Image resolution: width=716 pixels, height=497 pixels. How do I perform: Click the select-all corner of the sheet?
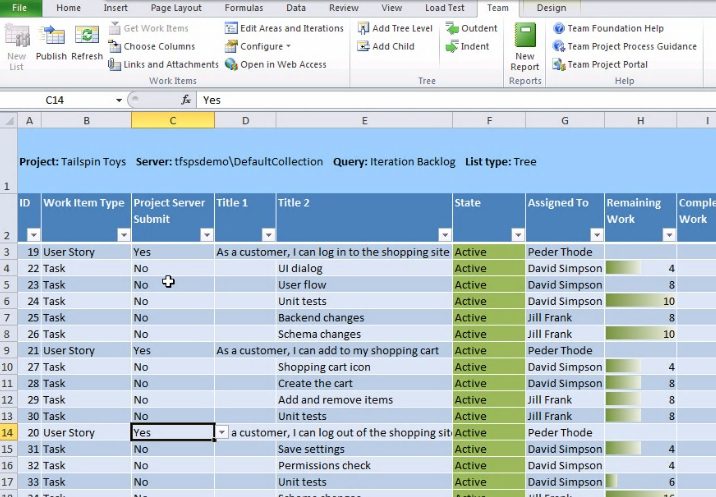(x=9, y=121)
